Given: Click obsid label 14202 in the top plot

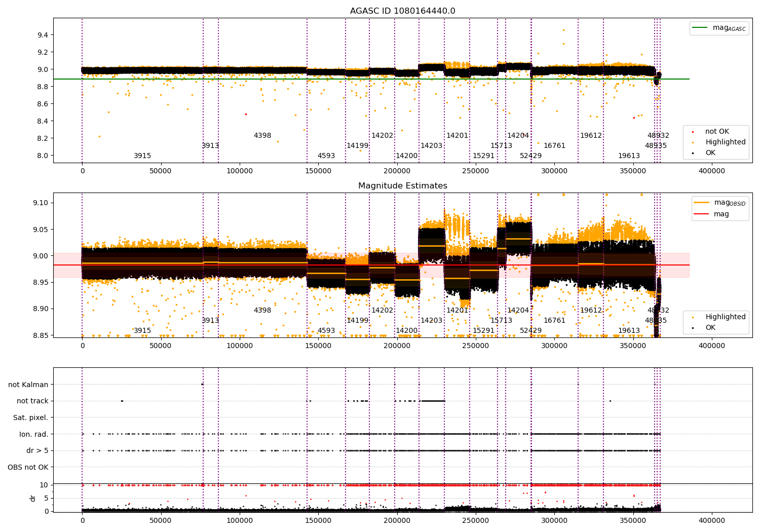Looking at the screenshot, I should tap(383, 136).
